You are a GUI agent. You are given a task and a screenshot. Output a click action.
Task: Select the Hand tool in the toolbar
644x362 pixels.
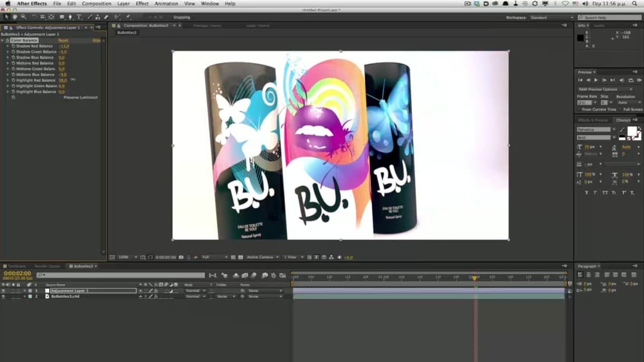[x=15, y=17]
